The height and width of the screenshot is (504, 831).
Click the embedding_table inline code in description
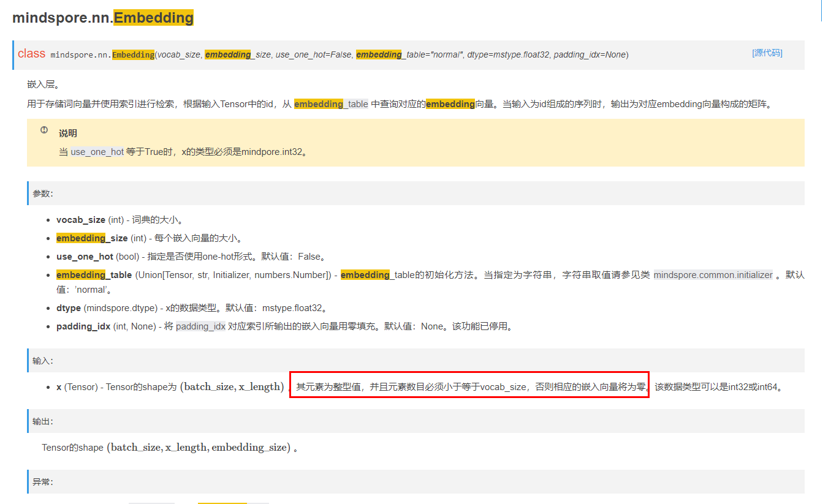point(331,104)
